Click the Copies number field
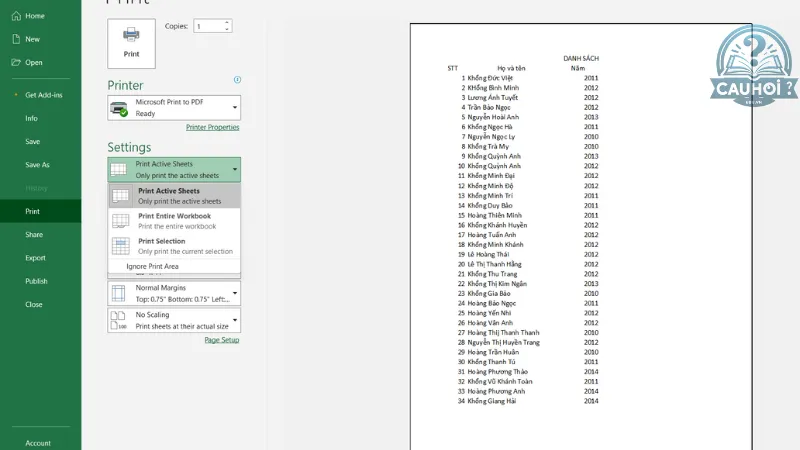 208,26
